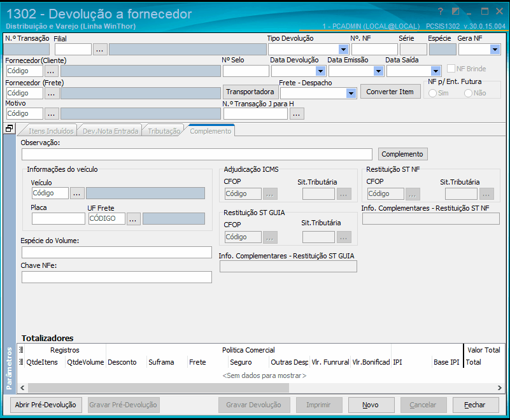
Task: Click Complemento button next to Observação
Action: pyautogui.click(x=402, y=154)
